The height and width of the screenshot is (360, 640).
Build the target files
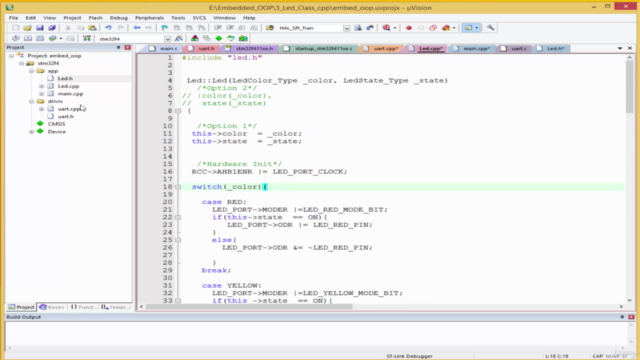tap(28, 38)
